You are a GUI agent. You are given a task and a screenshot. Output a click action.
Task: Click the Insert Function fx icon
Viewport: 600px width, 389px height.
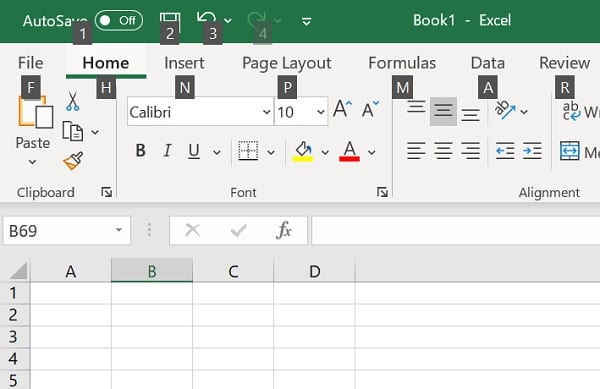(284, 230)
